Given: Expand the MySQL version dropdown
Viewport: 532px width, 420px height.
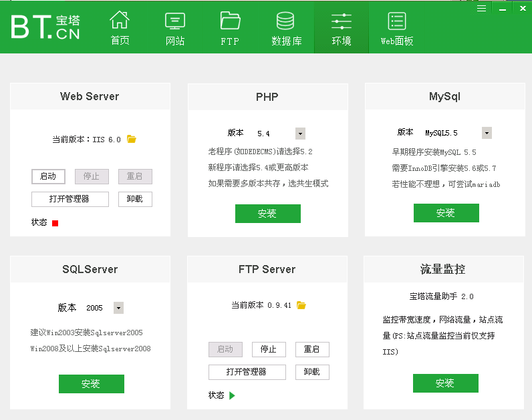Looking at the screenshot, I should pos(487,133).
